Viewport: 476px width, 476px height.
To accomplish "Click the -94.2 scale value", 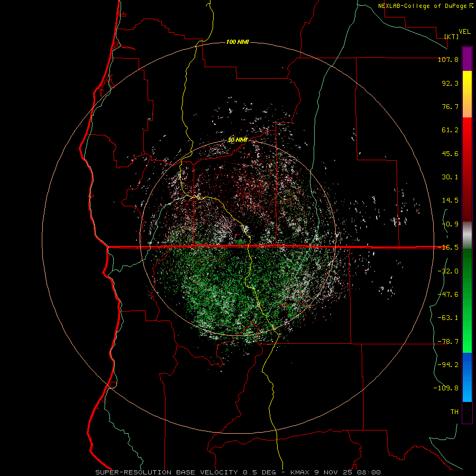I will [x=448, y=365].
